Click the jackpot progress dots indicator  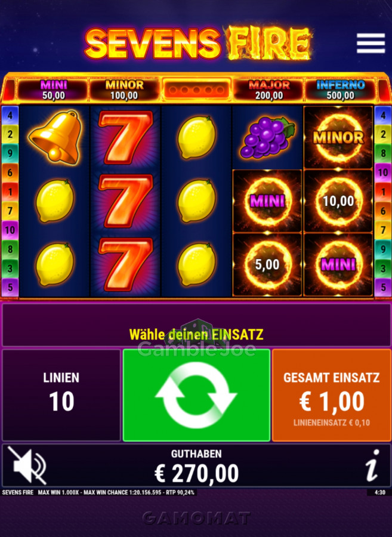[x=196, y=90]
